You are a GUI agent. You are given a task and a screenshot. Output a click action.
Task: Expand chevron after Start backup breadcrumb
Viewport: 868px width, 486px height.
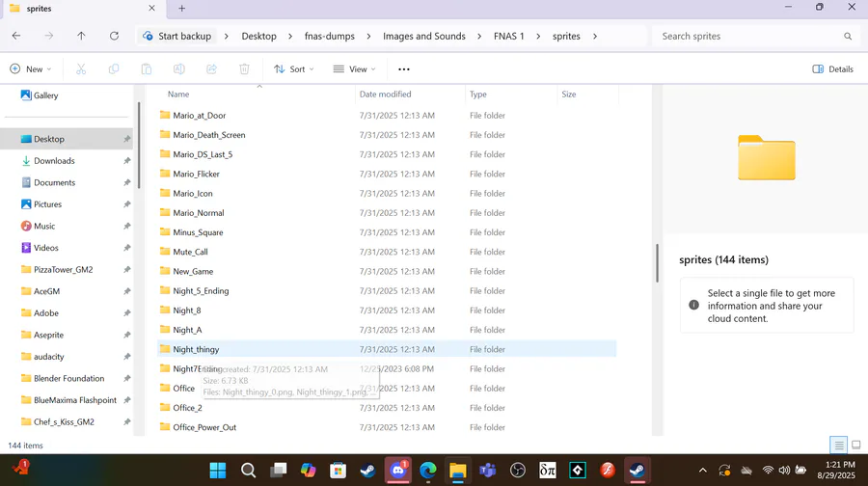(x=226, y=36)
